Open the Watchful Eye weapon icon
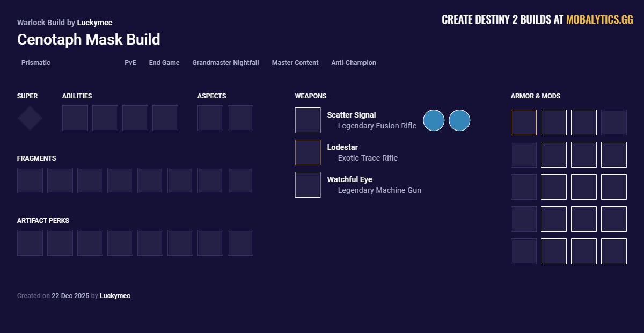The width and height of the screenshot is (644, 333). coord(308,185)
